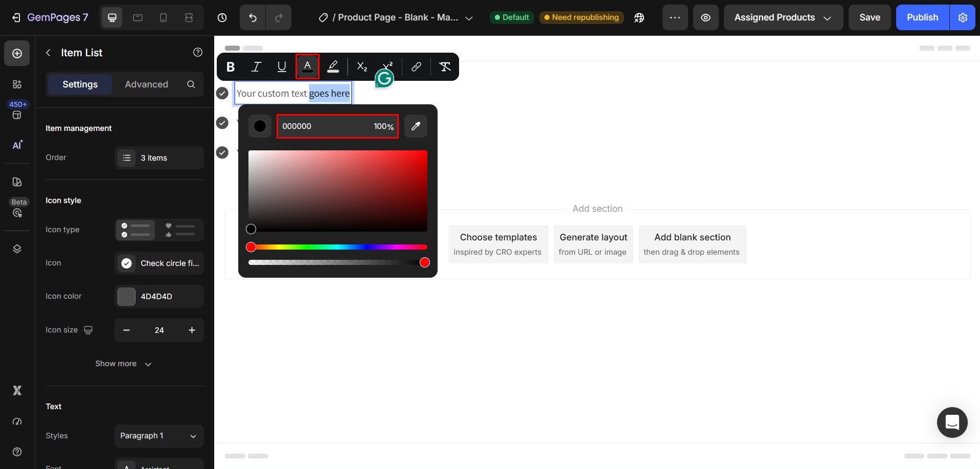This screenshot has width=980, height=469.
Task: Switch to tablet landscape view icon
Action: click(138, 17)
